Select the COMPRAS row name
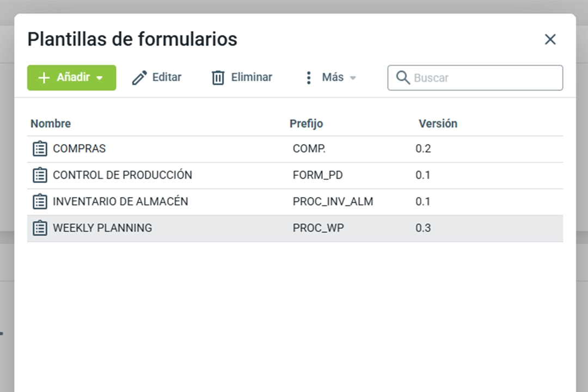The width and height of the screenshot is (588, 392). (79, 149)
